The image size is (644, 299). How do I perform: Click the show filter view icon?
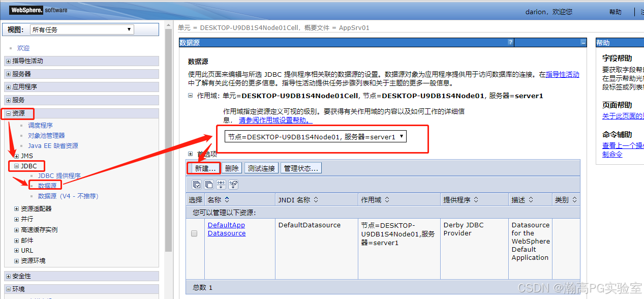click(x=221, y=185)
